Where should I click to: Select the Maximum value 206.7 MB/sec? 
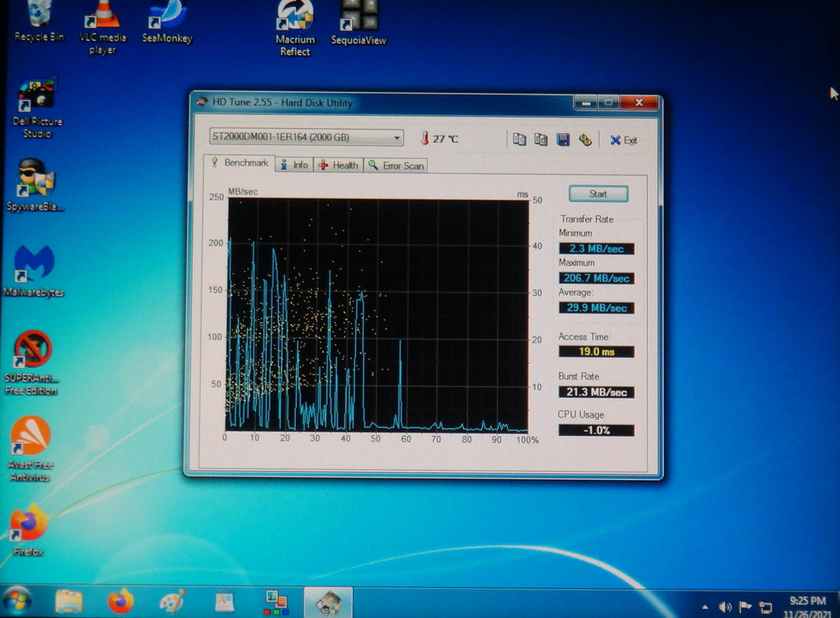tap(596, 278)
